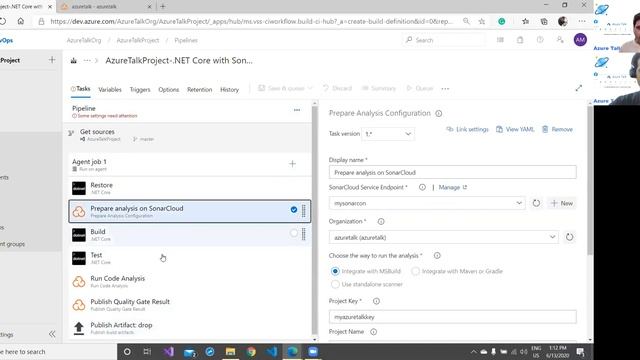Click the Project Key input field
The height and width of the screenshot is (360, 640).
tap(453, 317)
